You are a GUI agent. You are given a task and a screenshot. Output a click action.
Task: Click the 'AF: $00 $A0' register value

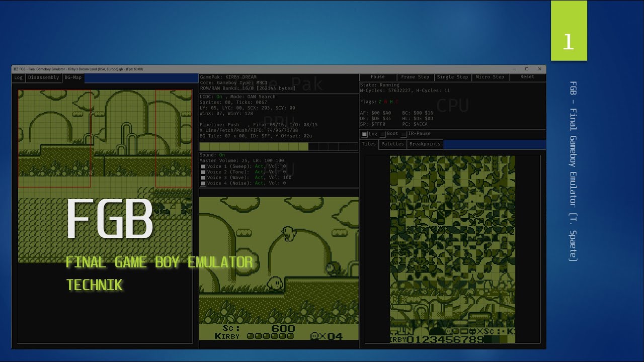click(x=375, y=113)
